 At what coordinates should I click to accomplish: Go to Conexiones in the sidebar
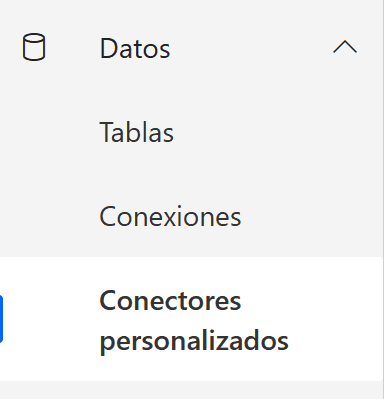click(x=191, y=216)
